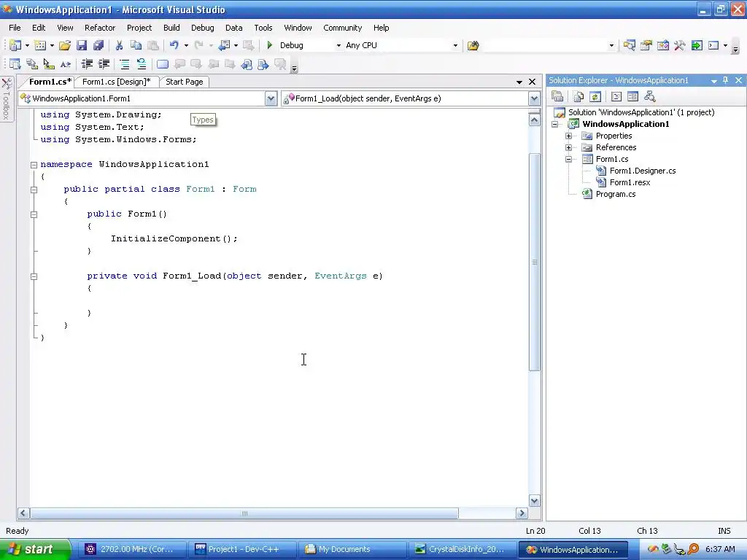Click the Navigate Backward icon
The height and width of the screenshot is (560, 747).
tap(224, 45)
